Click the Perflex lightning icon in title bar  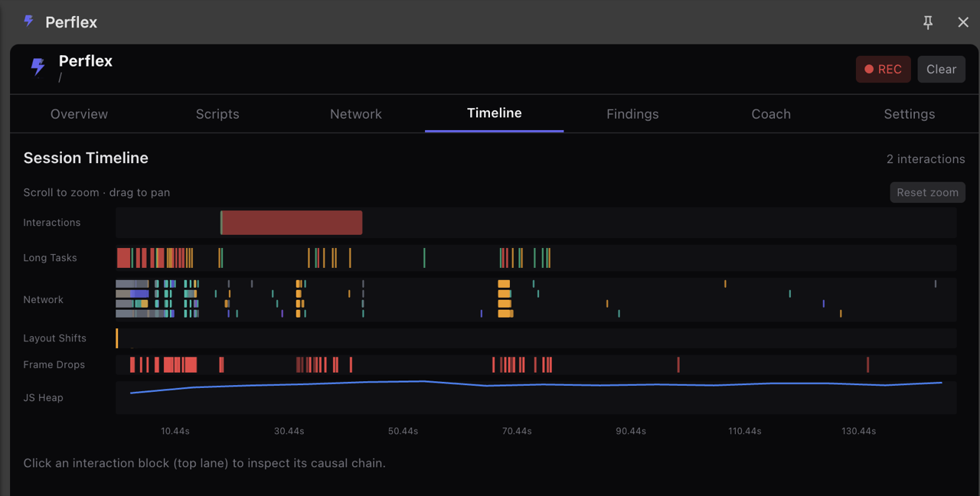tap(28, 21)
